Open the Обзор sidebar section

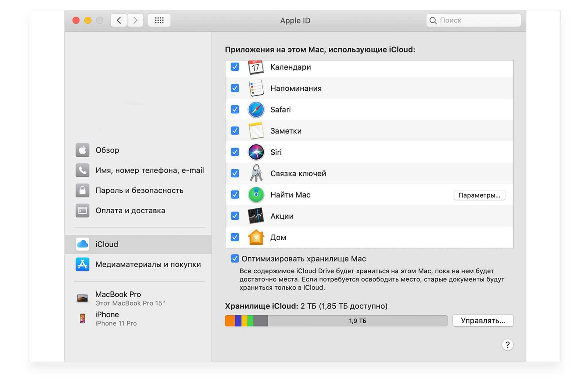pos(138,150)
